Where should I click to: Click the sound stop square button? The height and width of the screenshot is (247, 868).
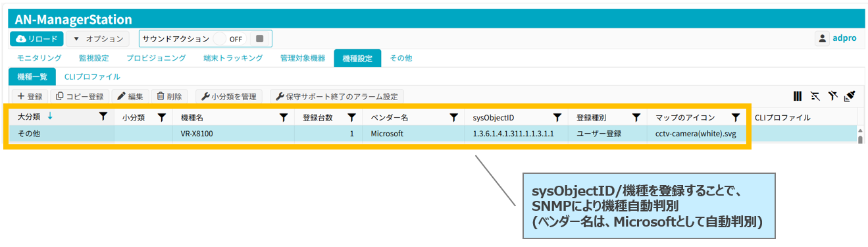tap(259, 39)
